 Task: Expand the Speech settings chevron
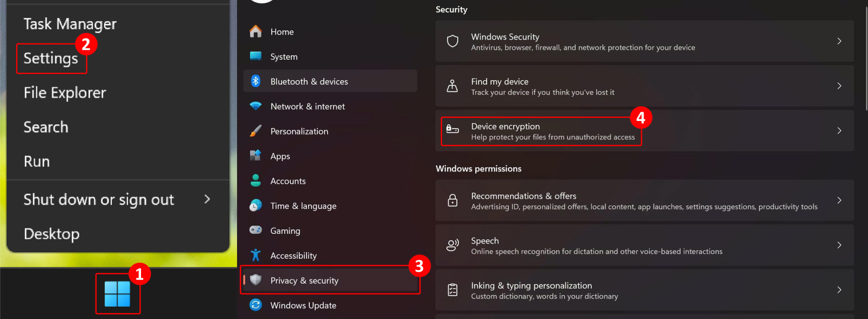(839, 245)
